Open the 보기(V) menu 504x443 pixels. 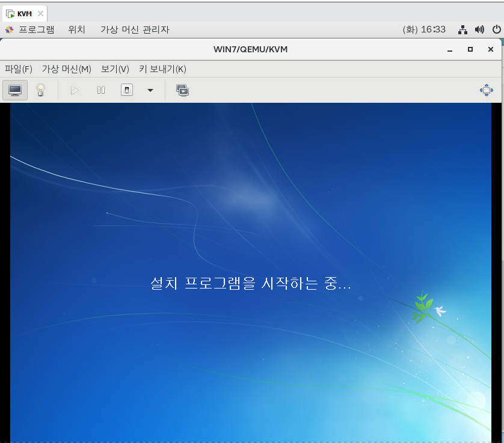tap(115, 69)
